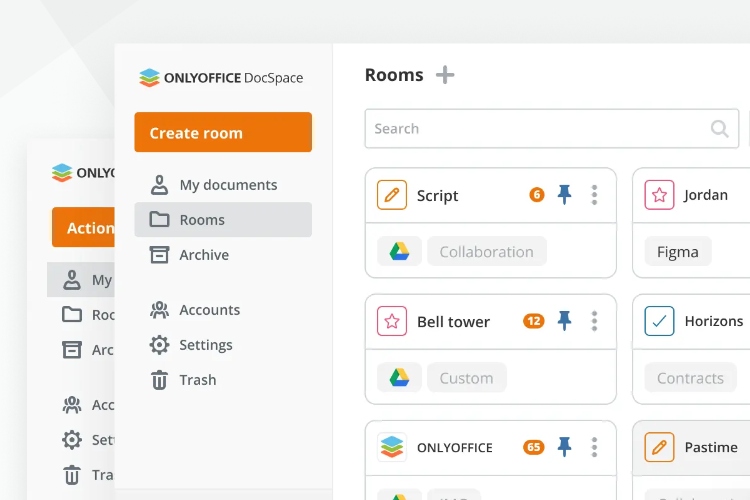This screenshot has height=500, width=750.
Task: Open the Pastime room
Action: [711, 447]
